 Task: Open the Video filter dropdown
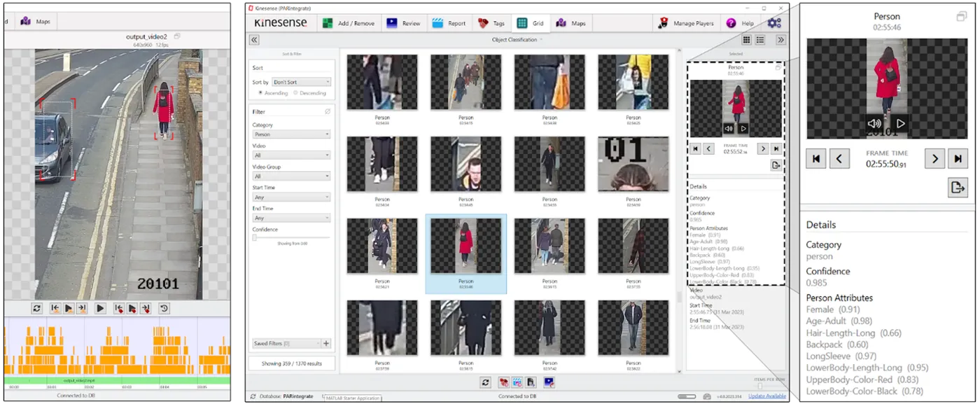point(291,155)
